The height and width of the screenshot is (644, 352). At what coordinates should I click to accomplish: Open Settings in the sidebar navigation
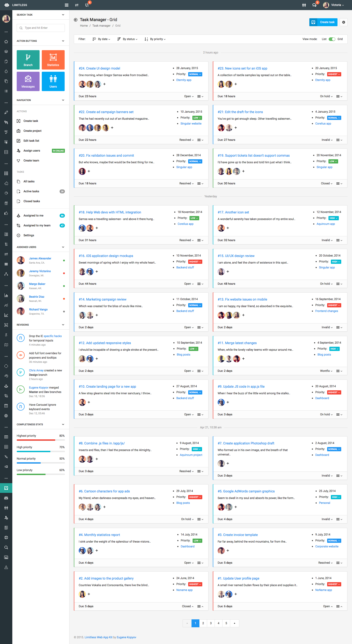point(41,235)
